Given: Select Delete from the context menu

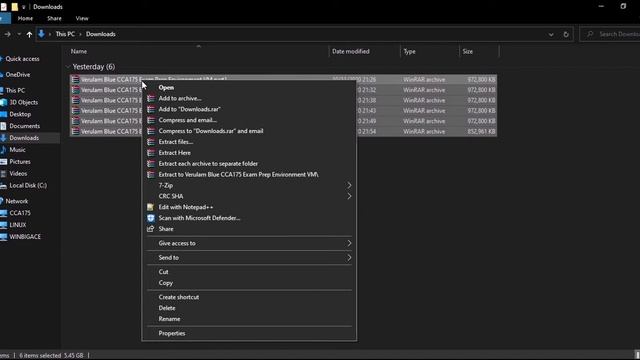Looking at the screenshot, I should pos(167,308).
